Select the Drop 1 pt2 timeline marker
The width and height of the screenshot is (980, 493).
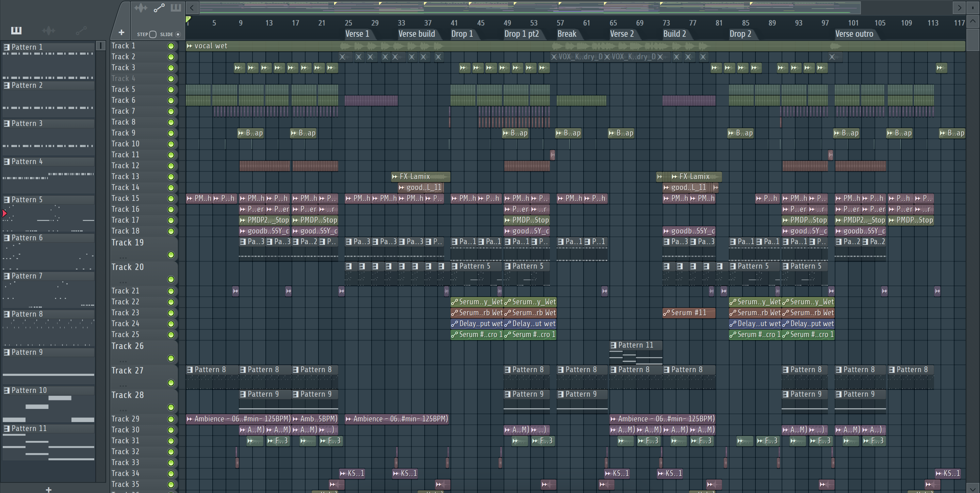(x=521, y=34)
